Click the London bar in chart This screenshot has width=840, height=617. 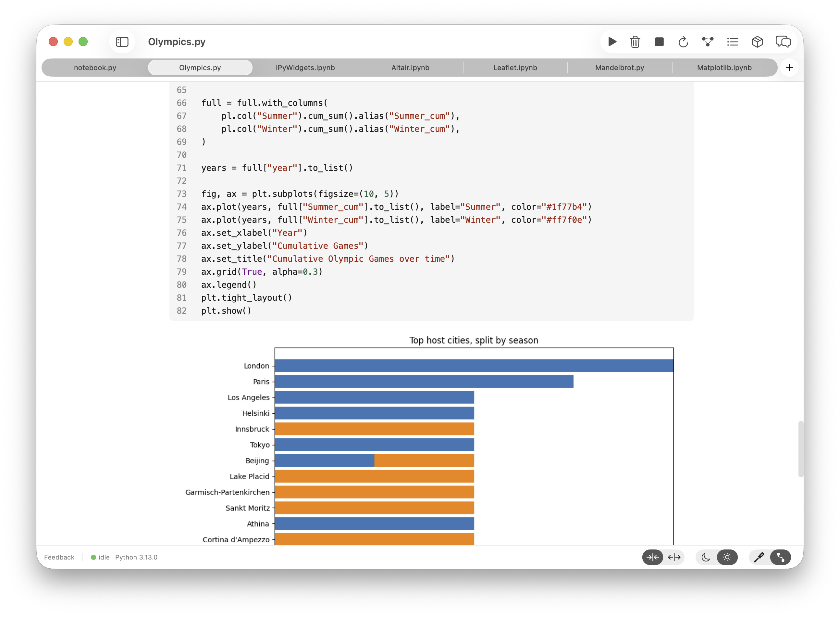pos(474,365)
